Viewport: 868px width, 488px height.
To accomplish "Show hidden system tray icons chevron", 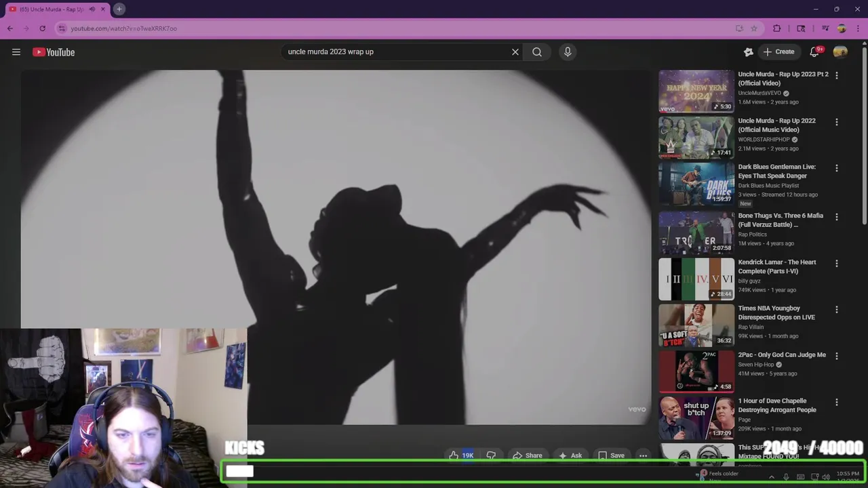I will pyautogui.click(x=771, y=477).
